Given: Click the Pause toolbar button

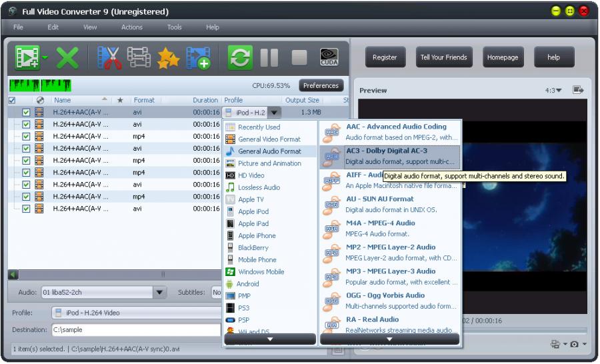Looking at the screenshot, I should click(269, 58).
